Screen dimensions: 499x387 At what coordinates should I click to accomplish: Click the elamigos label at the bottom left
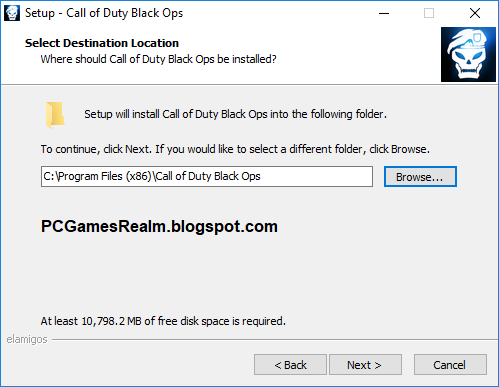[x=27, y=339]
